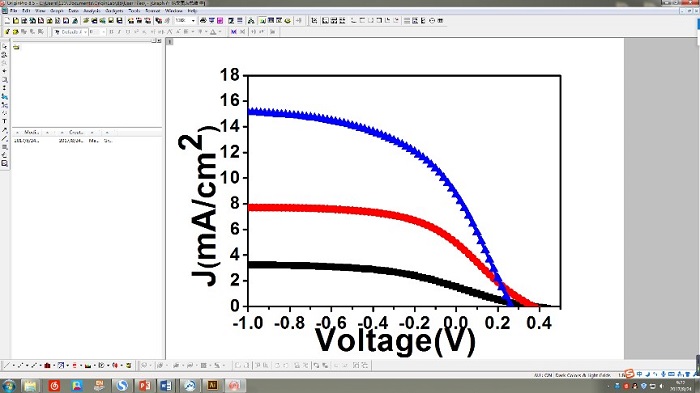Click the Modified column header in Project Explorer
The width and height of the screenshot is (700, 393).
tap(31, 132)
